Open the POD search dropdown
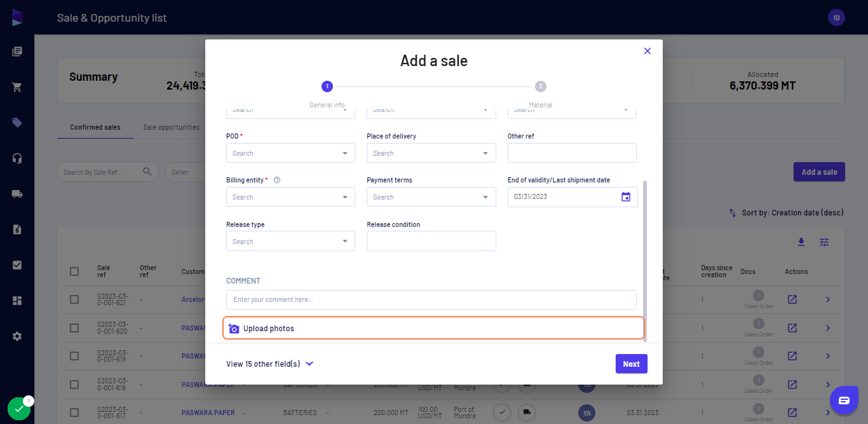868x424 pixels. (x=290, y=153)
